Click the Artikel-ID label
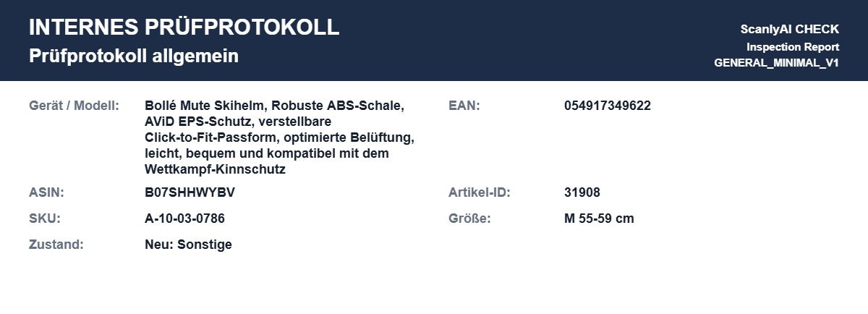 [x=480, y=192]
